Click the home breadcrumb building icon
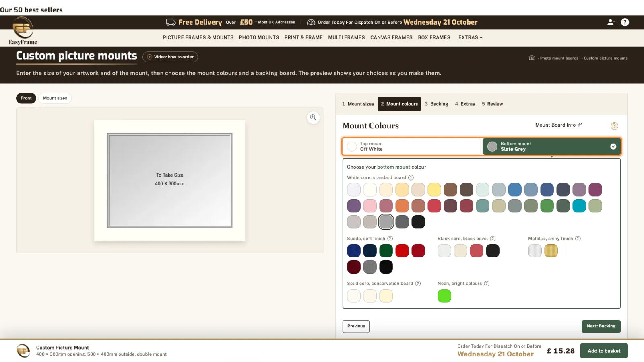 [532, 58]
